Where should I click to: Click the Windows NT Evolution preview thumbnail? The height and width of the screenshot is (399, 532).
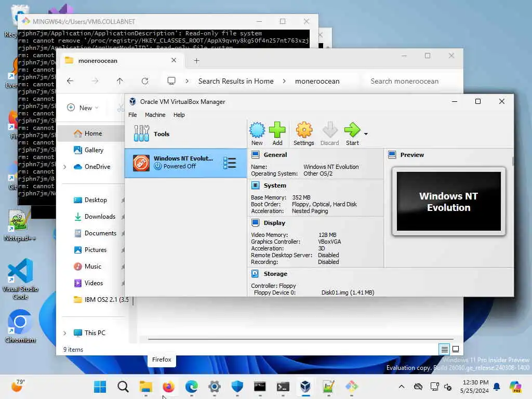[448, 201]
